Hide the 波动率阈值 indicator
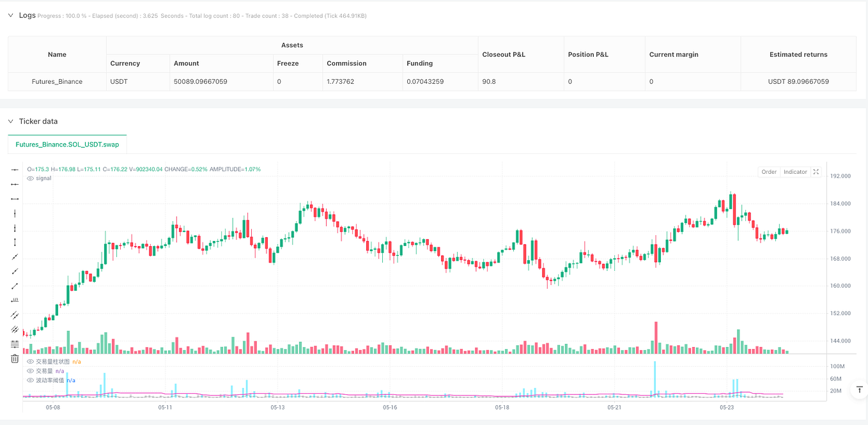868x425 pixels. [29, 380]
